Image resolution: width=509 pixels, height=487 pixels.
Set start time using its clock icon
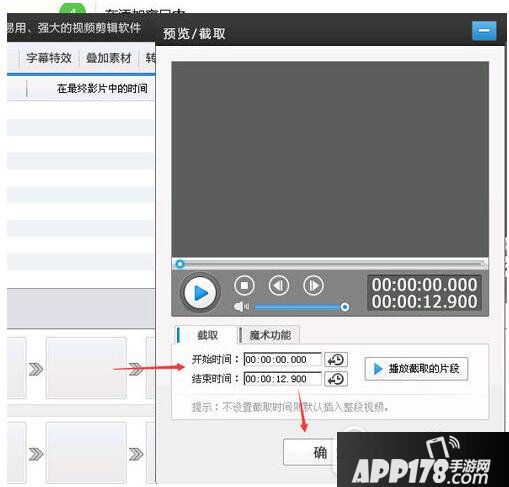(336, 360)
